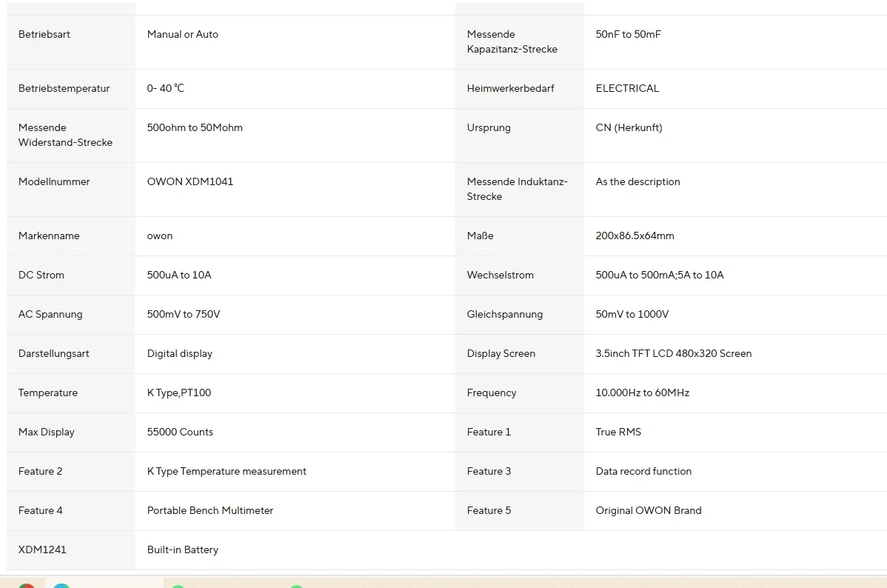Image resolution: width=887 pixels, height=588 pixels.
Task: Select the 'AC Spannung' label
Action: point(50,314)
